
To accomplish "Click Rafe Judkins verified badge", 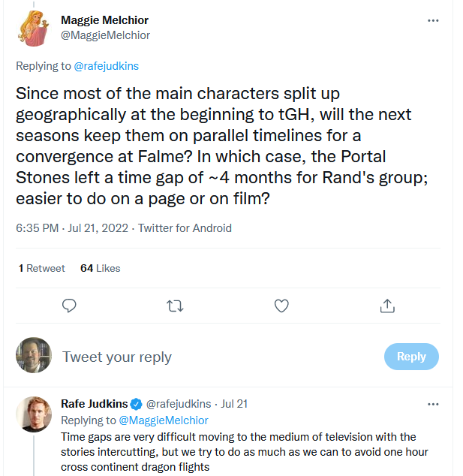I will [137, 405].
